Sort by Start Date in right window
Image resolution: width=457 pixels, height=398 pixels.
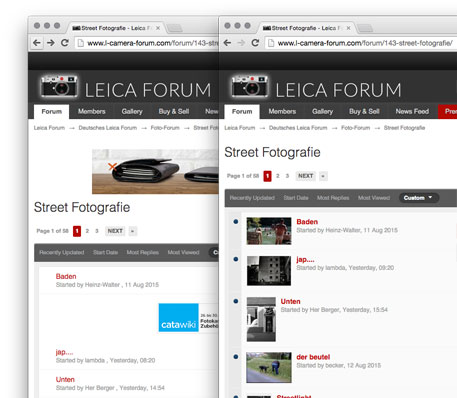coord(296,198)
